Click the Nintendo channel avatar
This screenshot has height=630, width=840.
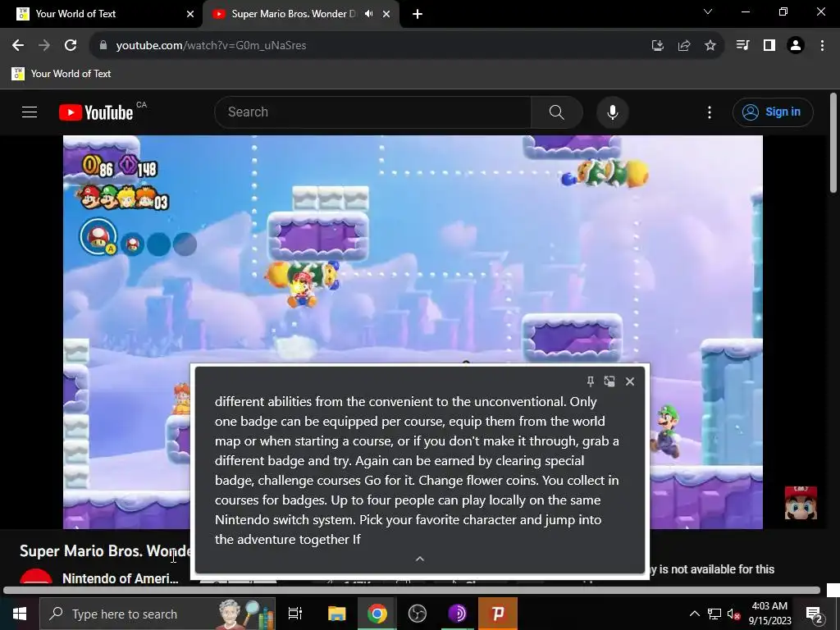36,577
